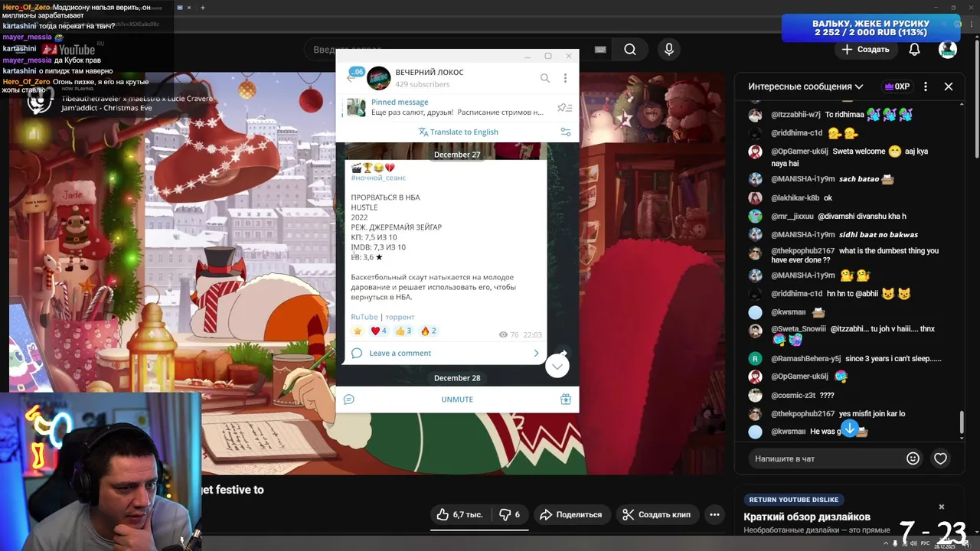Open translation settings sliders icon
Image resolution: width=980 pixels, height=551 pixels.
(566, 132)
